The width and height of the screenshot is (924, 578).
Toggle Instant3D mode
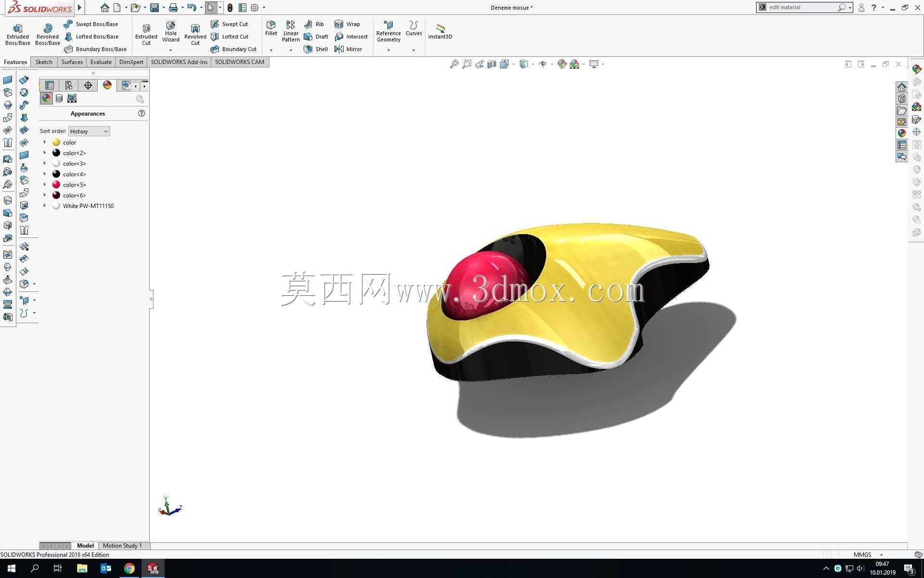(440, 31)
